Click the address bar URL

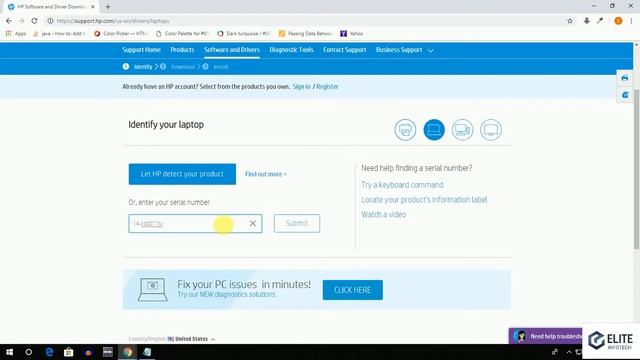tap(113, 21)
